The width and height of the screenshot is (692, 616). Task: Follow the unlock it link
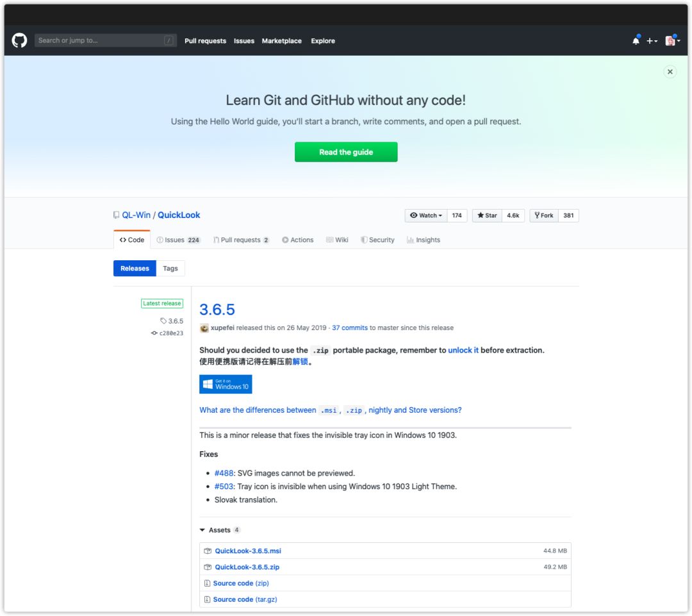coord(463,350)
